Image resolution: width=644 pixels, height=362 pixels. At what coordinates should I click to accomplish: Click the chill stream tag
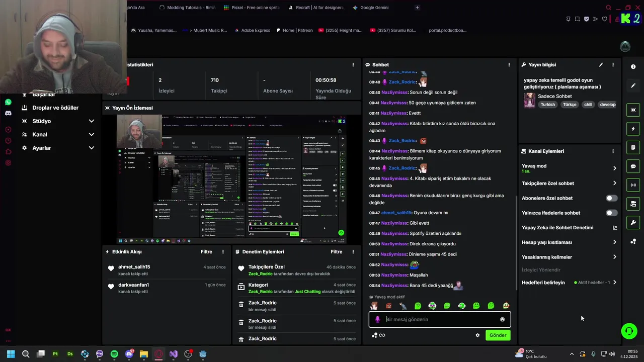click(588, 105)
